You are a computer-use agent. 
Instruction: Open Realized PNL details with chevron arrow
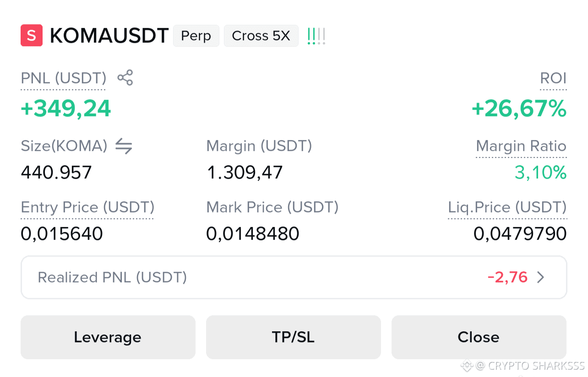click(541, 277)
